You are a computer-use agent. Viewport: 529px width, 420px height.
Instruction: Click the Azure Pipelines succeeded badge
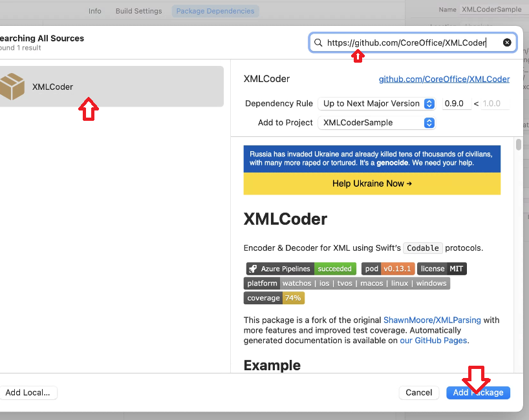click(301, 269)
